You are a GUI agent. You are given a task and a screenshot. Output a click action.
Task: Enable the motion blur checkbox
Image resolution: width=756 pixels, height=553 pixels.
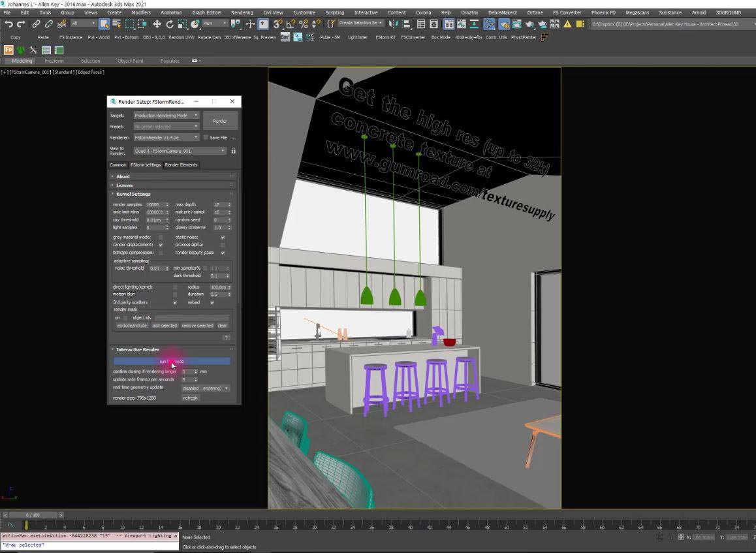174,294
